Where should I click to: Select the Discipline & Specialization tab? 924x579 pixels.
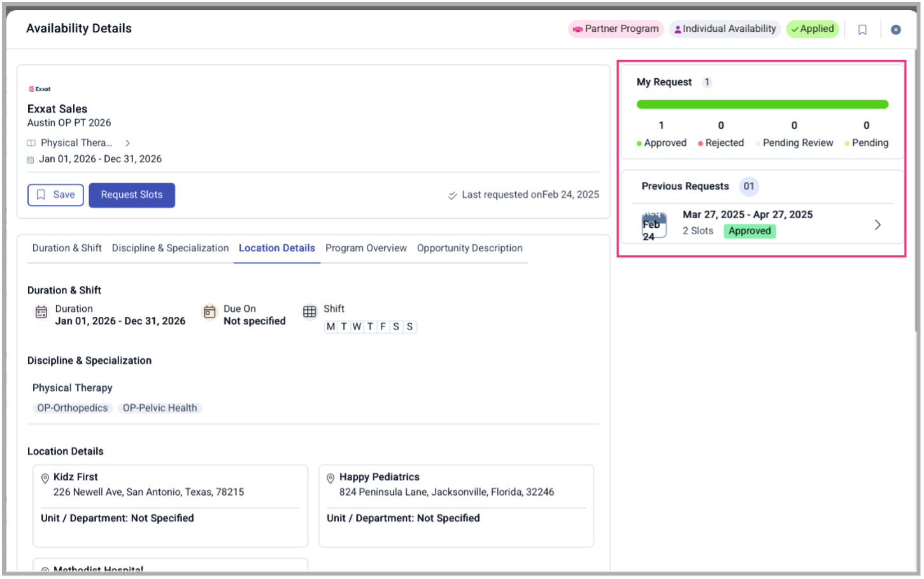tap(170, 248)
